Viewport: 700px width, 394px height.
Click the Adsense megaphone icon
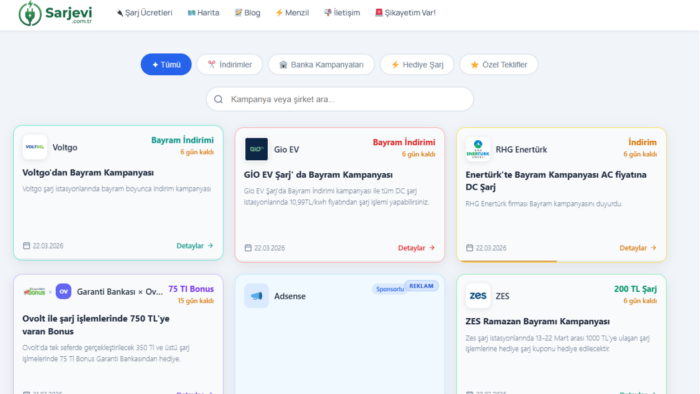coord(256,295)
